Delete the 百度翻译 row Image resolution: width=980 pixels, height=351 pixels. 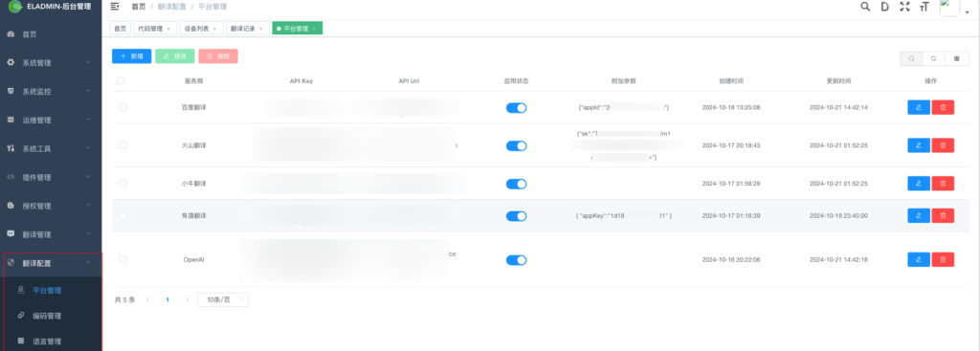(943, 107)
